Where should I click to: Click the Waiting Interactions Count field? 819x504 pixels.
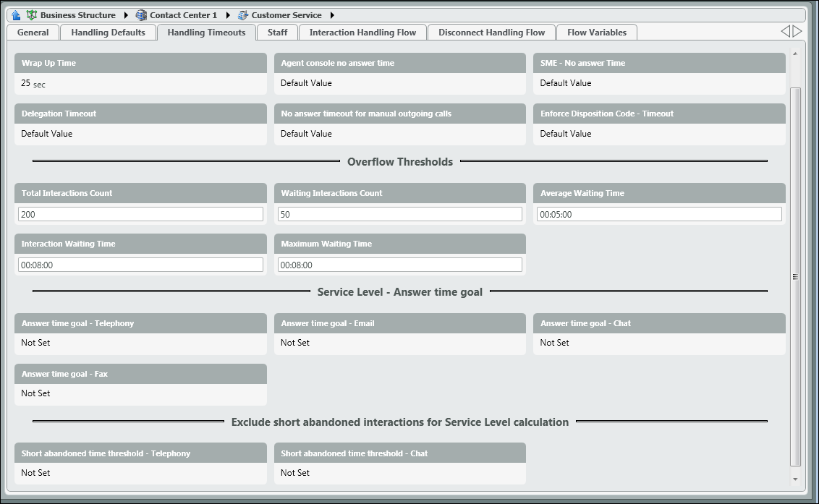click(x=399, y=214)
